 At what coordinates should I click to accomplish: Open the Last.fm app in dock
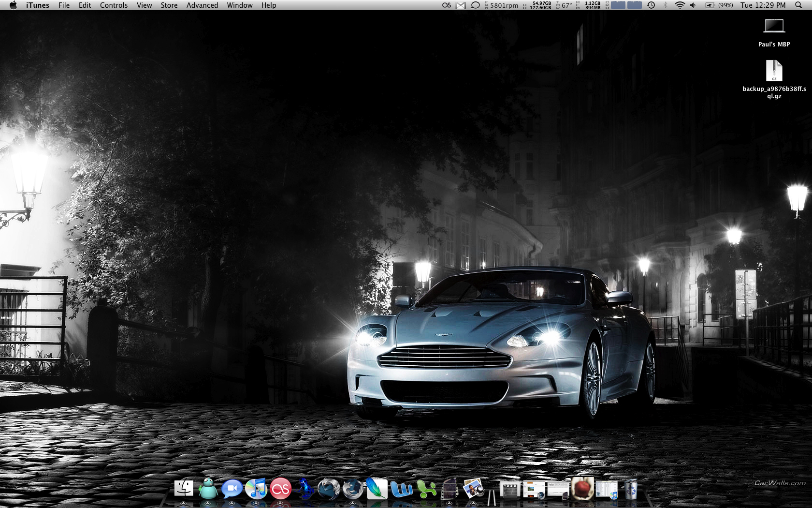280,489
